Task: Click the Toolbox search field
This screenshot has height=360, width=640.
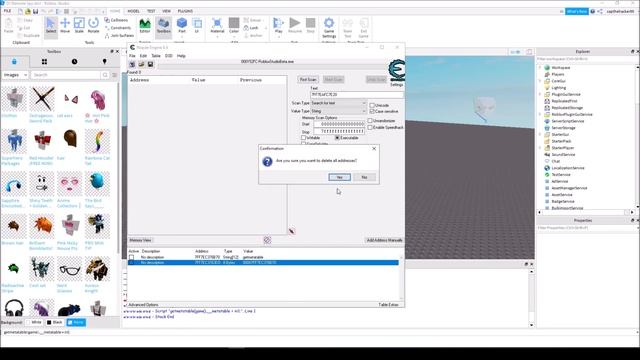Action: 66,75
